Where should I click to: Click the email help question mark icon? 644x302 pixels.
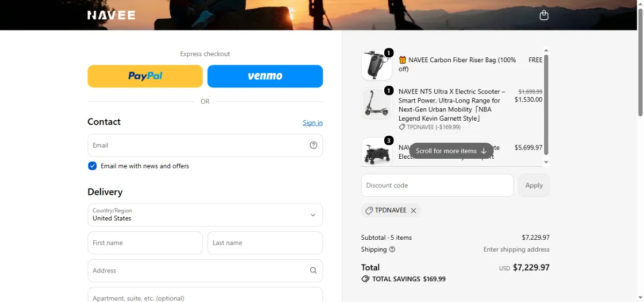click(313, 145)
